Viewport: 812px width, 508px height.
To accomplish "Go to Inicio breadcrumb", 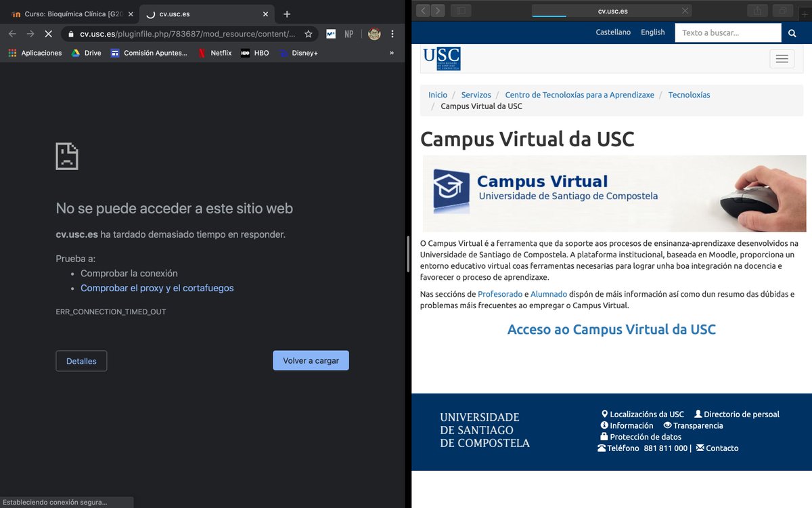I will (438, 95).
